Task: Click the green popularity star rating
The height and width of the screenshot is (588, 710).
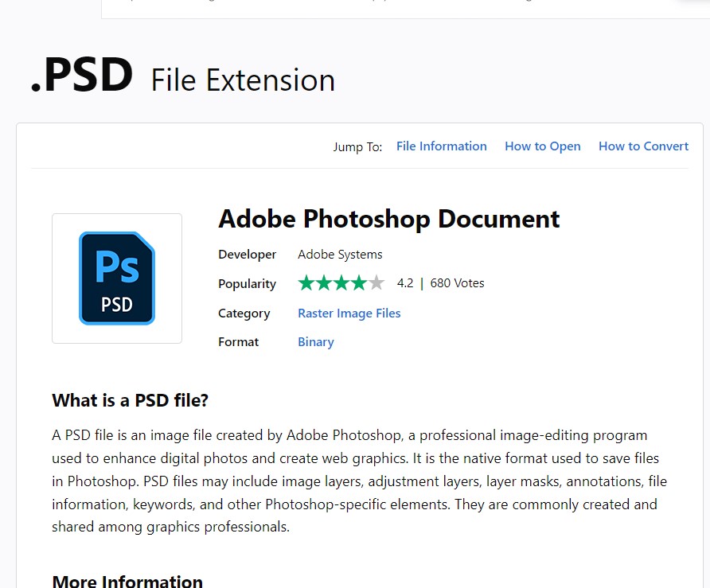Action: [x=341, y=283]
